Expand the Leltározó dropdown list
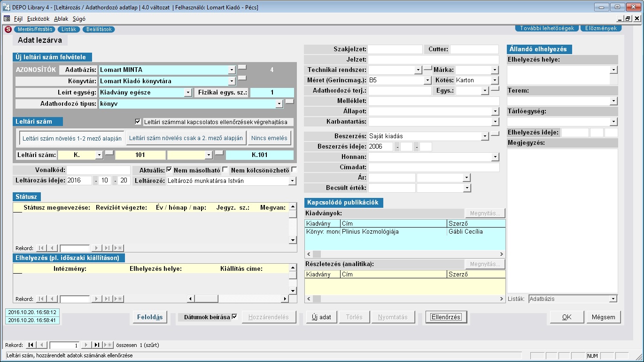This screenshot has height=362, width=644. coord(293,181)
